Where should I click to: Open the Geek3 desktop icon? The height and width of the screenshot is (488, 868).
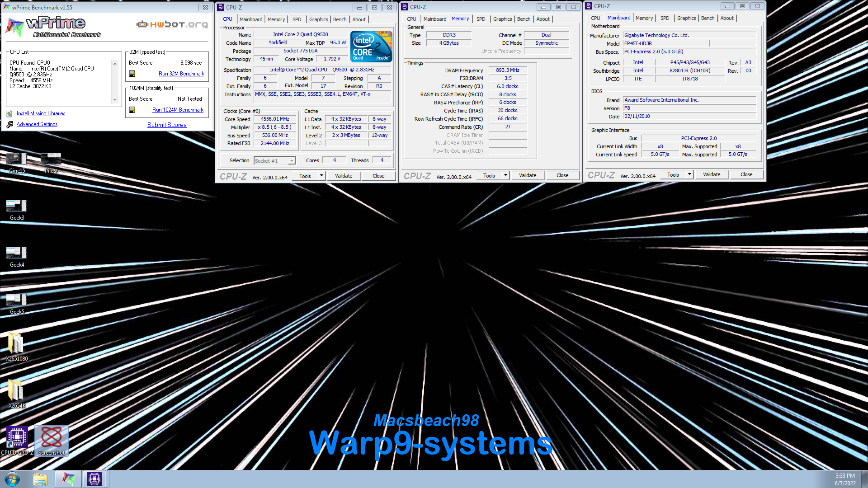17,210
